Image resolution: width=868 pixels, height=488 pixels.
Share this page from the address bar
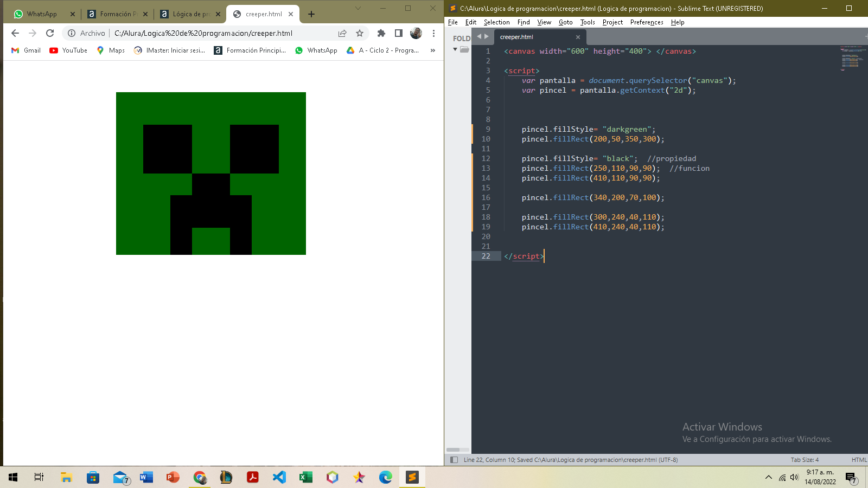(x=342, y=33)
